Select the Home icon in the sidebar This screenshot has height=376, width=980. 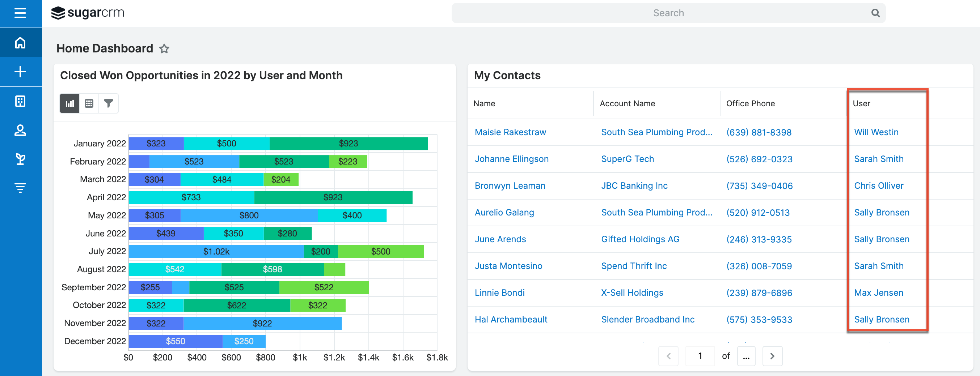(x=20, y=43)
